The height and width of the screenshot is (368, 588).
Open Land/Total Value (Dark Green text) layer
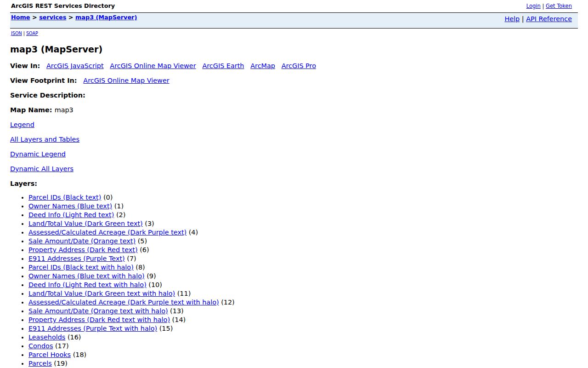pos(85,224)
